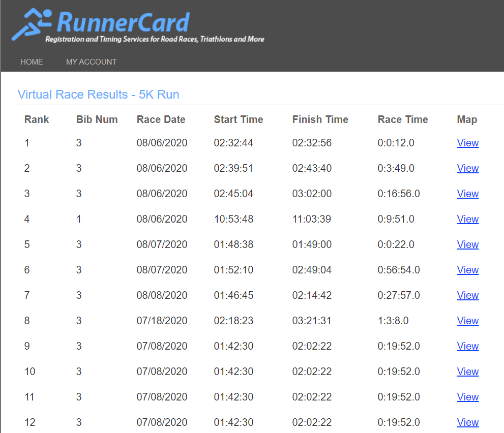The width and height of the screenshot is (504, 433).
Task: View the map for rank 1
Action: (x=467, y=143)
